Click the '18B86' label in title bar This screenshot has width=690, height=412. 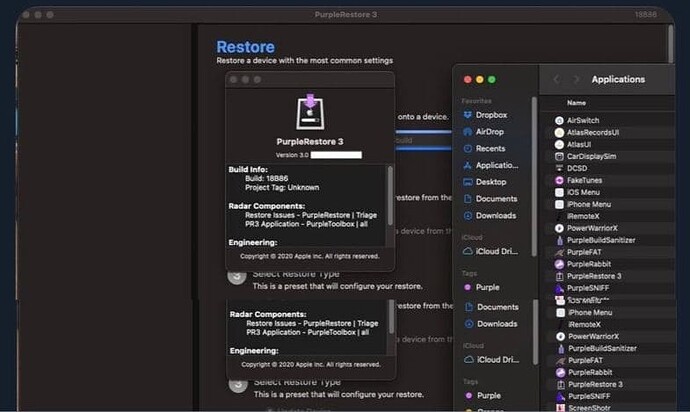pos(646,15)
